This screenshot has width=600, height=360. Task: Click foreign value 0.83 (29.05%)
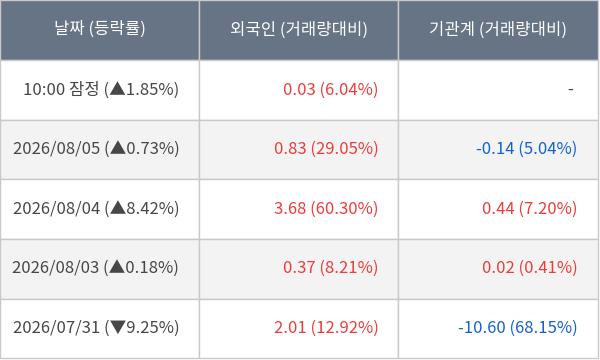tap(326, 148)
